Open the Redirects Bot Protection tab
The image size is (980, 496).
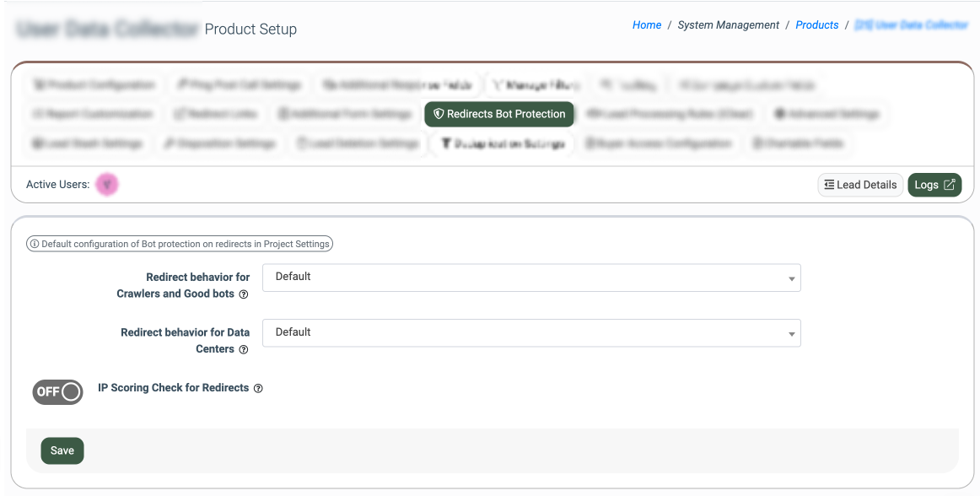(x=498, y=114)
